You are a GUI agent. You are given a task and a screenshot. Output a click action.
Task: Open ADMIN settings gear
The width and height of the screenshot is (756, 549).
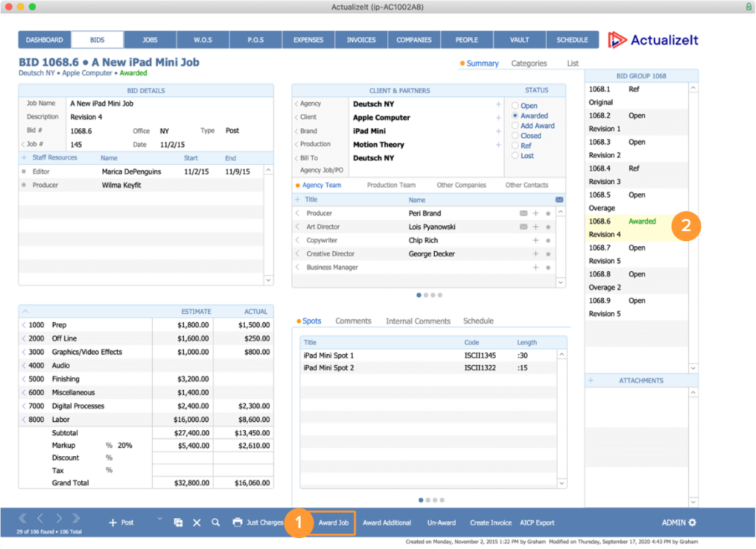pos(693,523)
